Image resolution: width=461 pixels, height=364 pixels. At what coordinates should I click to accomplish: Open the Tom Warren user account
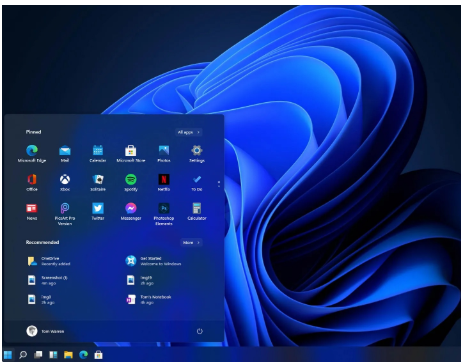tap(45, 331)
